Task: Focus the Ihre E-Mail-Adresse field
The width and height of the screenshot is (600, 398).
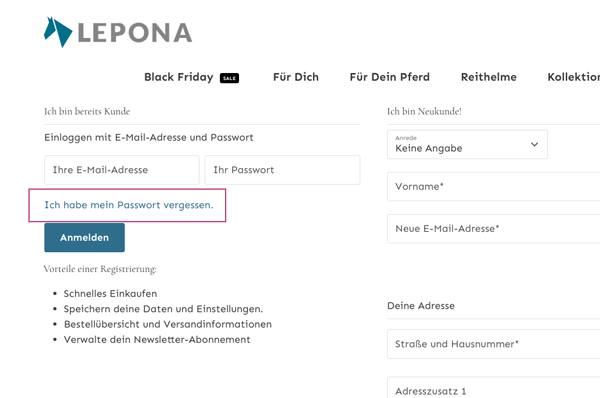Action: pos(122,170)
